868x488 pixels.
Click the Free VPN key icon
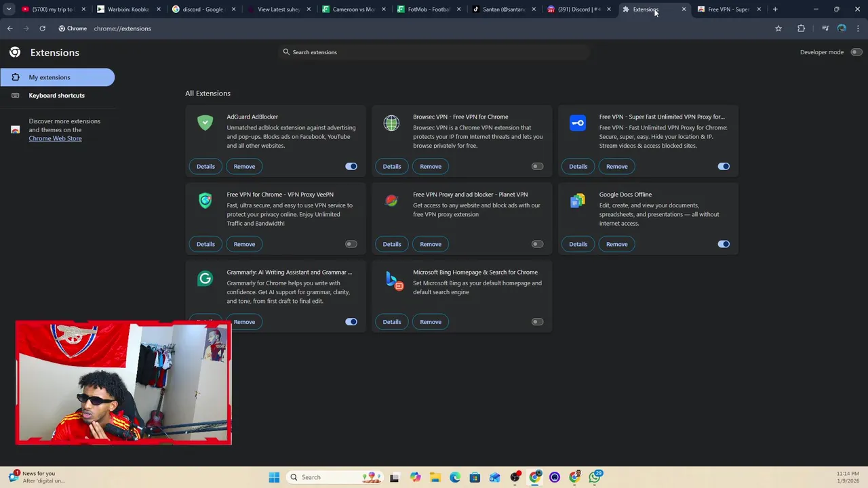click(x=578, y=123)
